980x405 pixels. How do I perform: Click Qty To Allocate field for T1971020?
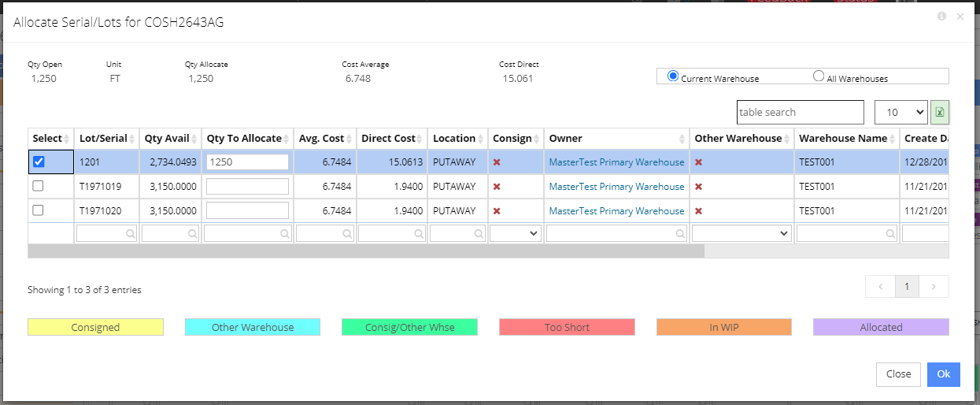click(x=248, y=211)
